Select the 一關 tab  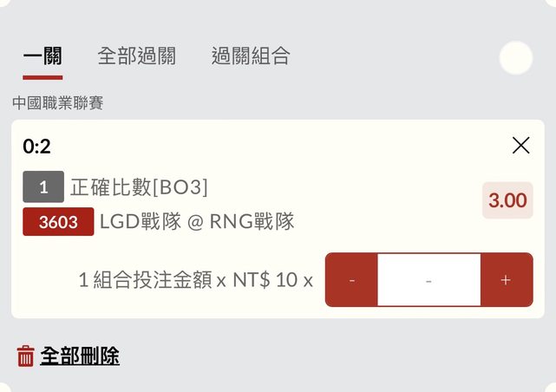(43, 57)
